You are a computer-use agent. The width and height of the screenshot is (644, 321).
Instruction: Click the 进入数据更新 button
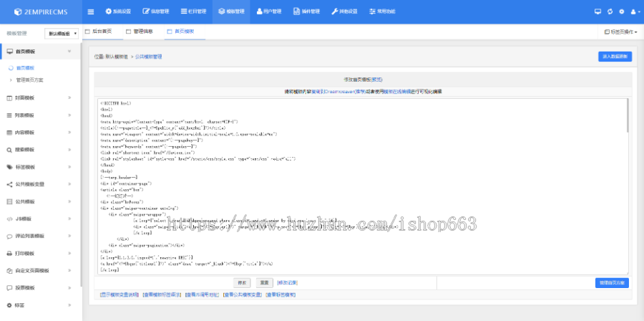tap(615, 57)
